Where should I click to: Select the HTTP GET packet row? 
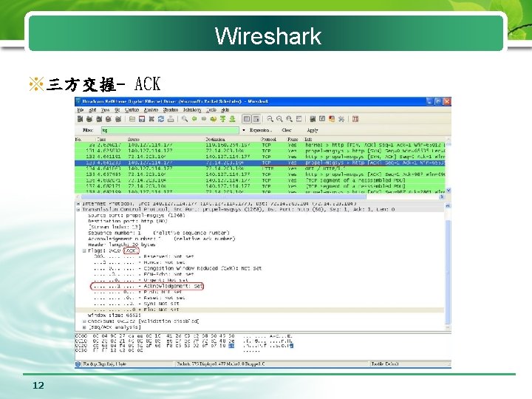260,168
